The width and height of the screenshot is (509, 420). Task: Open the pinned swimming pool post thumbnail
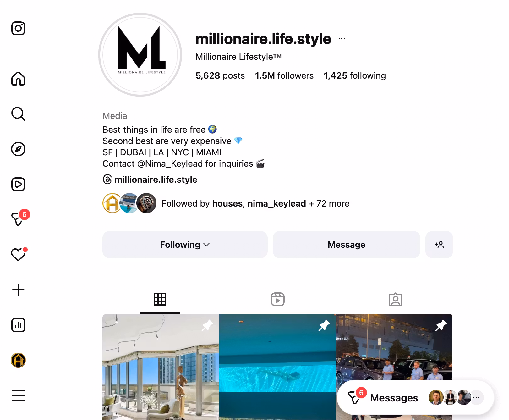(277, 367)
